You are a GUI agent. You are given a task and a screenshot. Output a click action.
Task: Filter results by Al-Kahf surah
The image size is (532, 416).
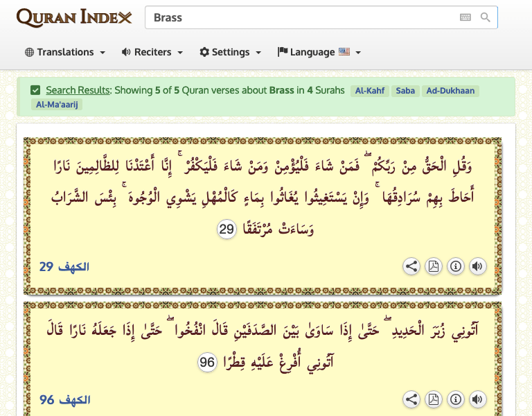click(369, 91)
